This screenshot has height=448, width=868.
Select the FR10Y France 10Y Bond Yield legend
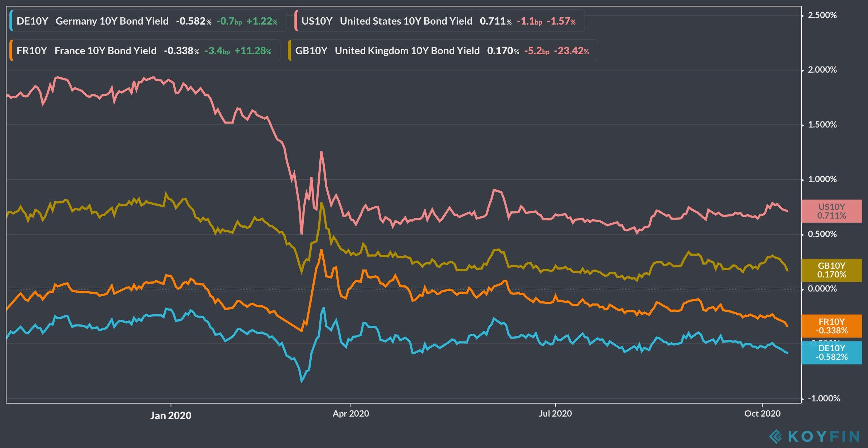[105, 51]
